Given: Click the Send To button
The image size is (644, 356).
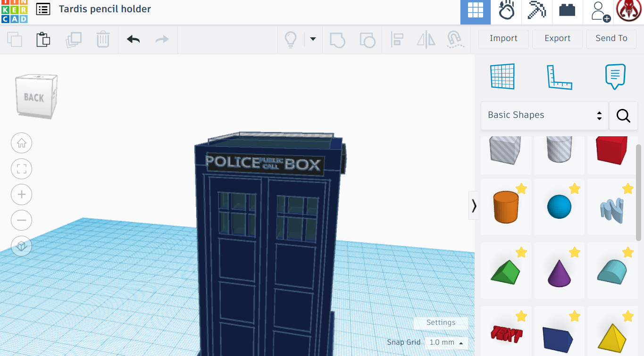Looking at the screenshot, I should pyautogui.click(x=611, y=39).
